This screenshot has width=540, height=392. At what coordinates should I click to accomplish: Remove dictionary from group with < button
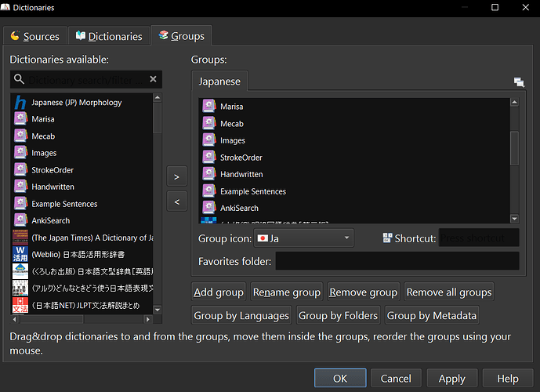click(x=176, y=201)
